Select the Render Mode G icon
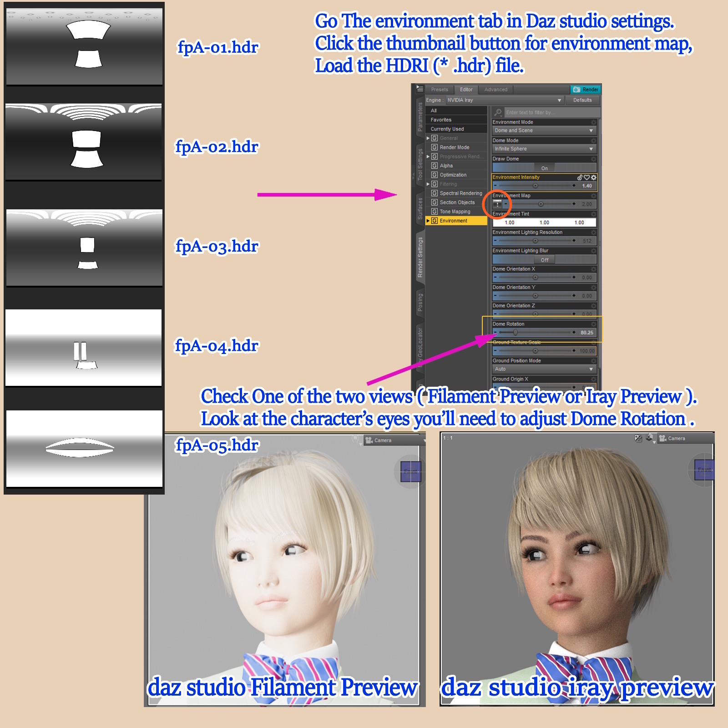The width and height of the screenshot is (728, 728). pyautogui.click(x=435, y=147)
